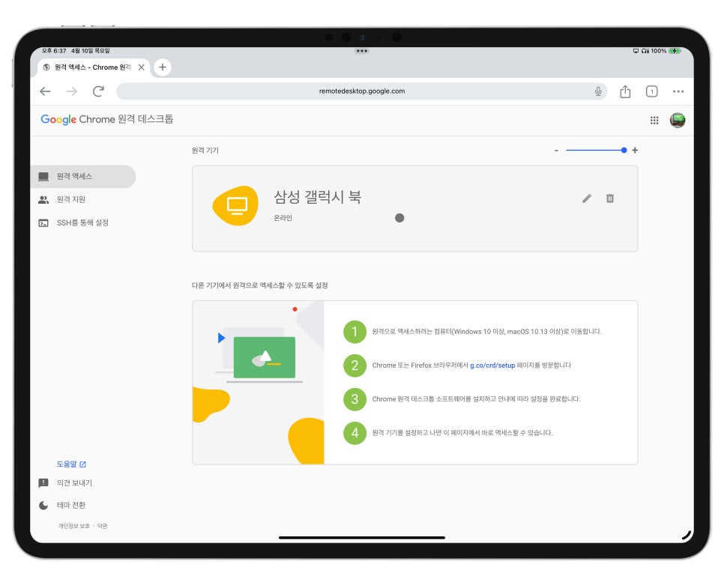Click the Google Chrome 원격 데스크톱 logo
The height and width of the screenshot is (588, 724).
point(107,120)
